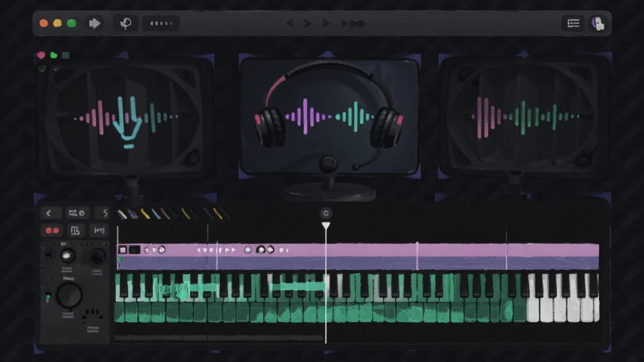Click the black rectangle icon on pink track
644x362 pixels.
pyautogui.click(x=135, y=250)
